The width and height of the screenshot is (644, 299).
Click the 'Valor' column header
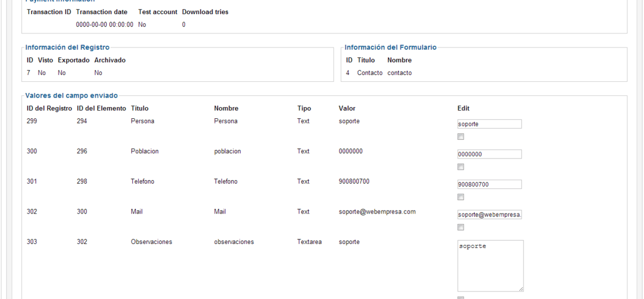(x=347, y=108)
